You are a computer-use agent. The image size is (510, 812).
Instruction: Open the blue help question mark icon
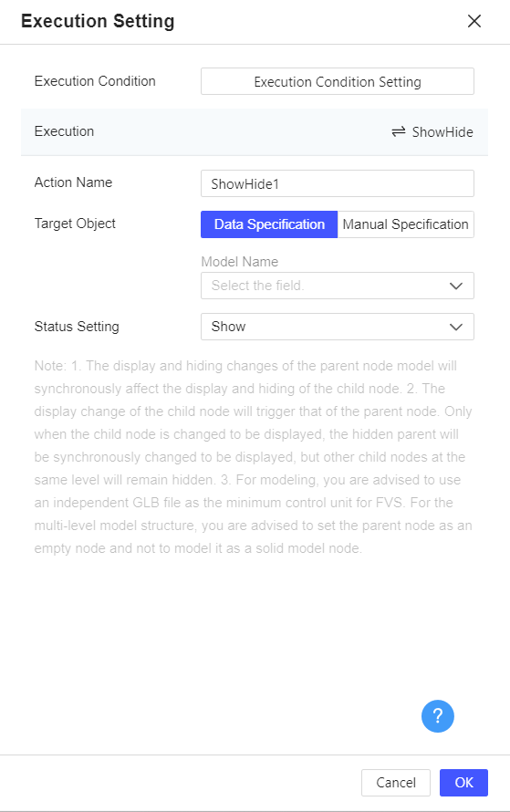point(438,716)
